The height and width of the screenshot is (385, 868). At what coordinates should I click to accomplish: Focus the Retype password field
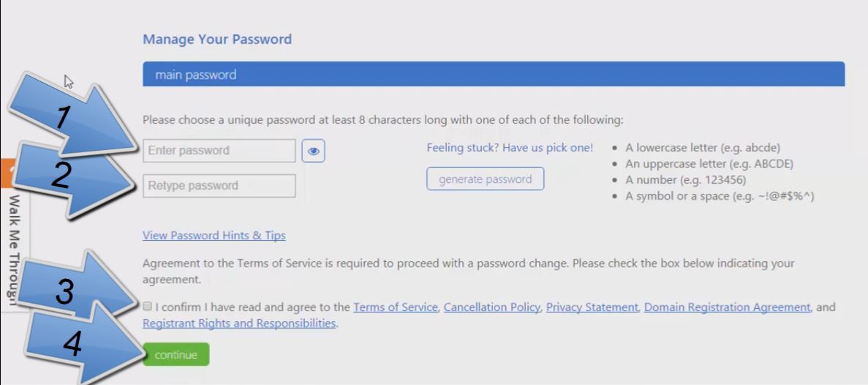tap(219, 186)
